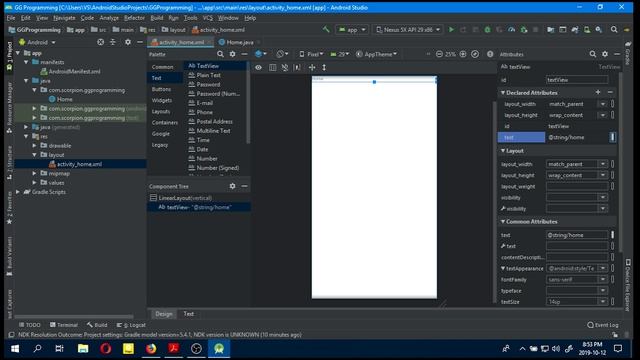Screen dimensions: 640x360
Task: Show warnings and errors icon in design toolbar
Action: [x=490, y=54]
